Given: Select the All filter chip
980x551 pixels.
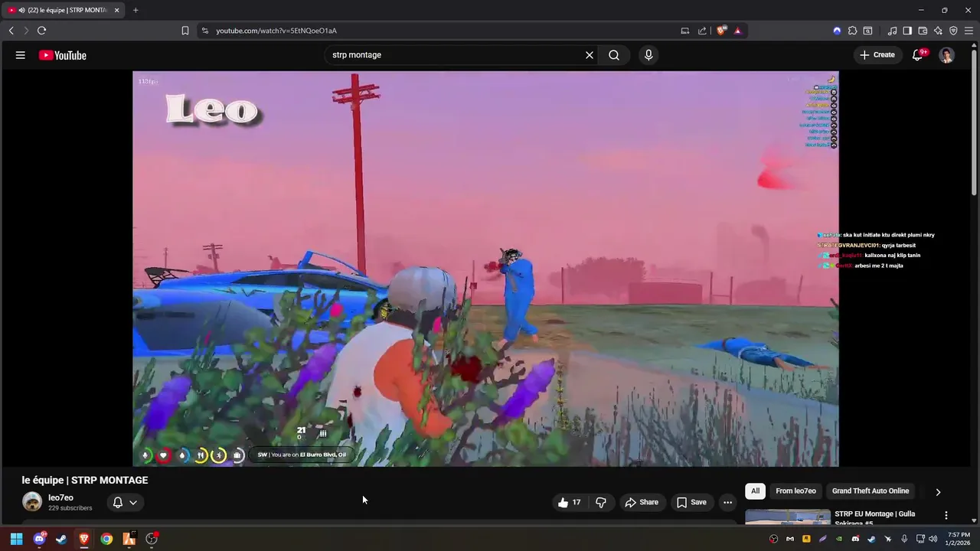Looking at the screenshot, I should pyautogui.click(x=756, y=491).
